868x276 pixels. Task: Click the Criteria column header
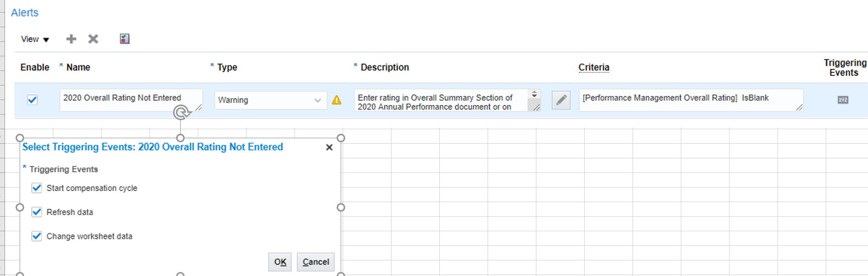tap(594, 67)
